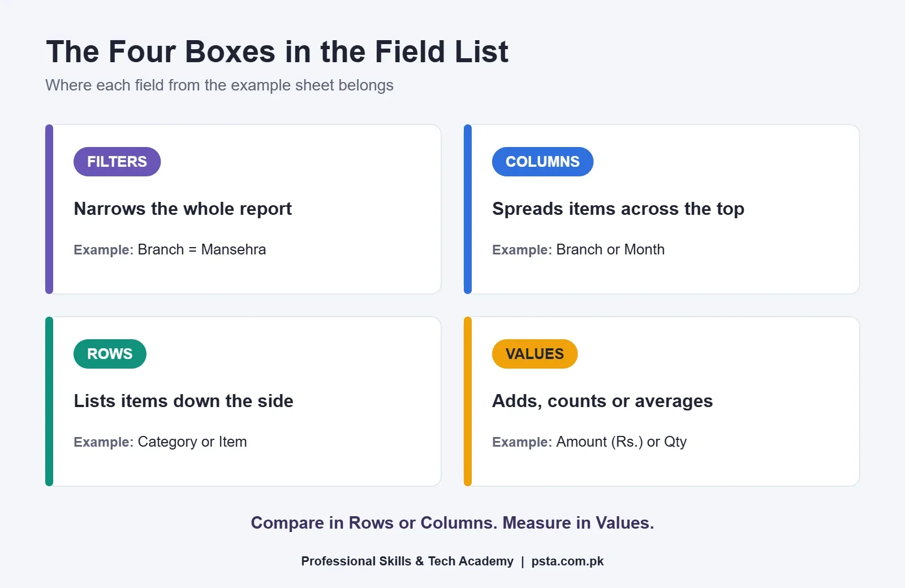Click the heading 'Lists items down the side'
Viewport: 905px width, 588px height.
183,401
